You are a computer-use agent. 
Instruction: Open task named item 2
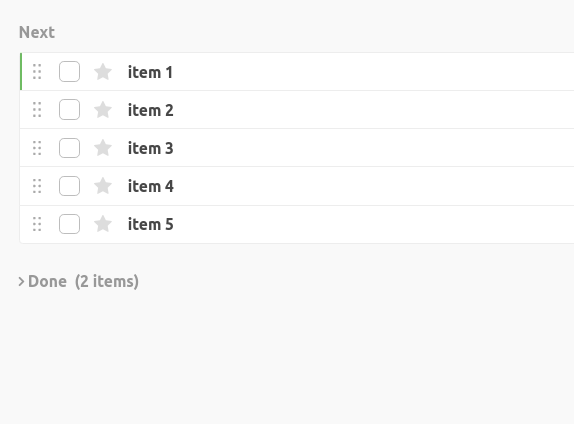[x=150, y=110]
